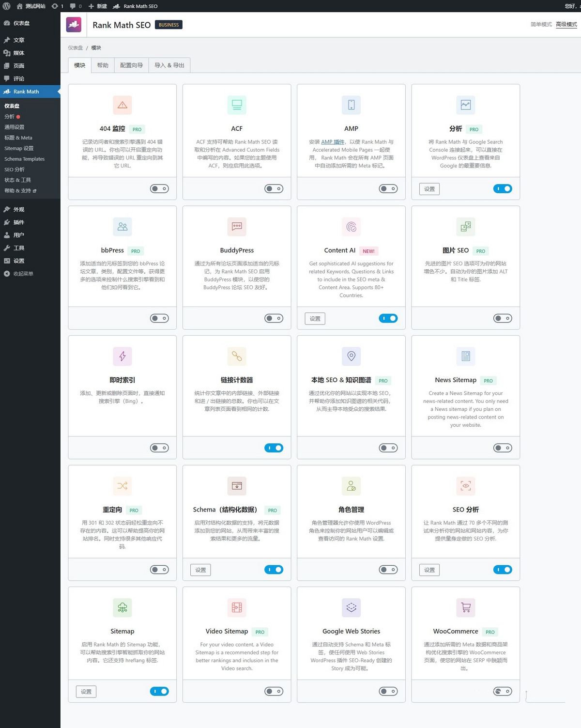Click the WordPress logo in the admin bar

point(7,6)
